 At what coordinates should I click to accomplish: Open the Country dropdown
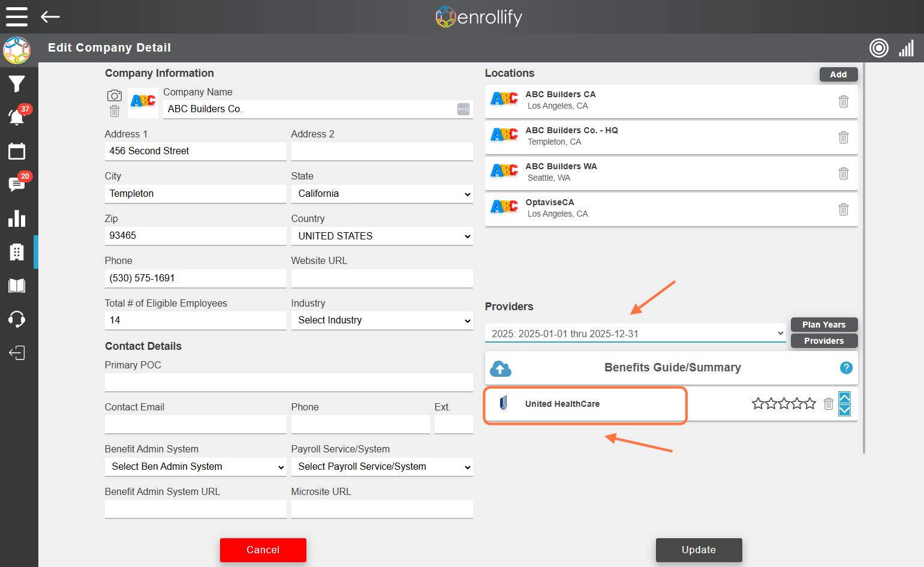tap(382, 236)
